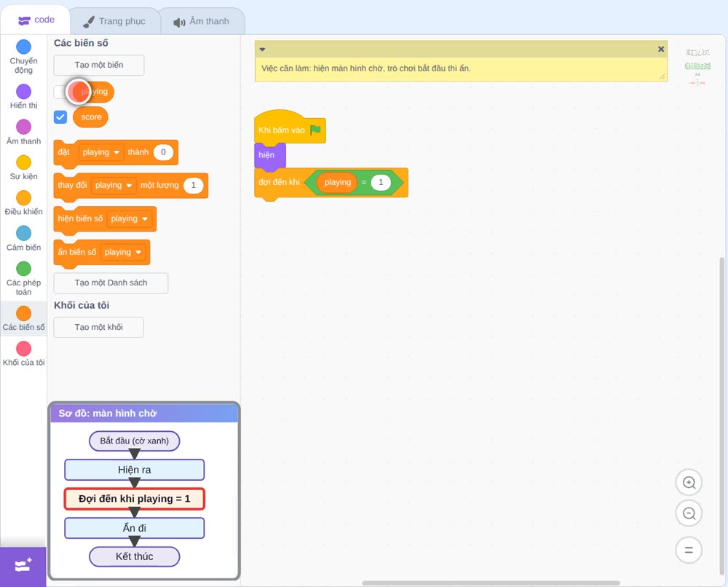Collapse the yellow comment note

[262, 50]
